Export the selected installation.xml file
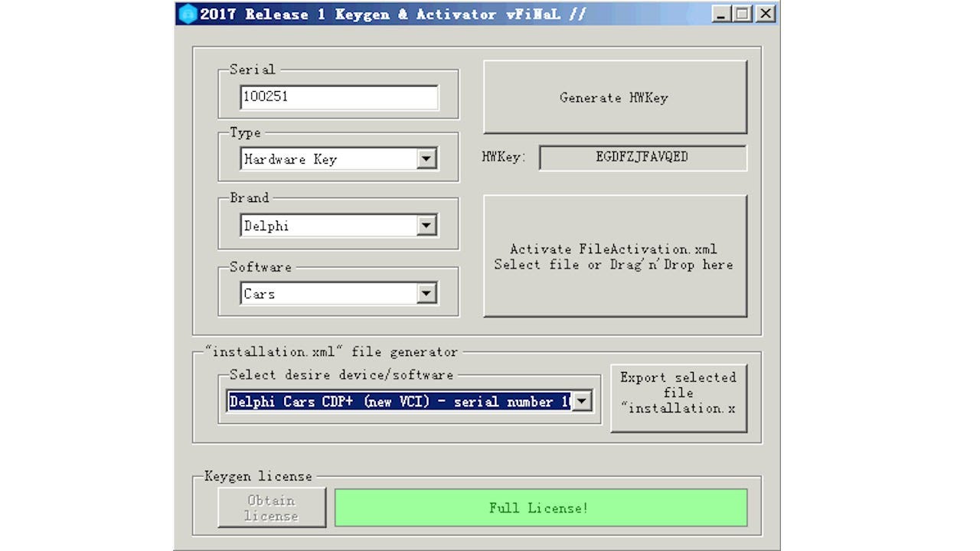This screenshot has width=980, height=551. pyautogui.click(x=678, y=398)
